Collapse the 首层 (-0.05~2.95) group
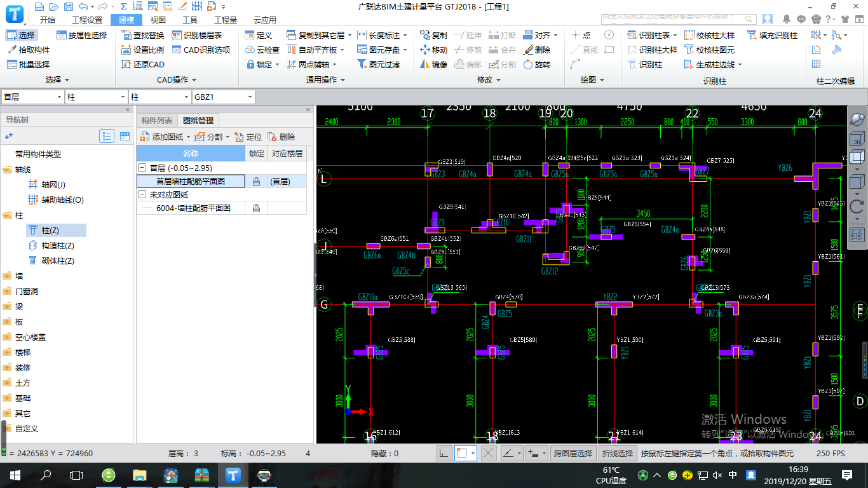 [x=142, y=168]
